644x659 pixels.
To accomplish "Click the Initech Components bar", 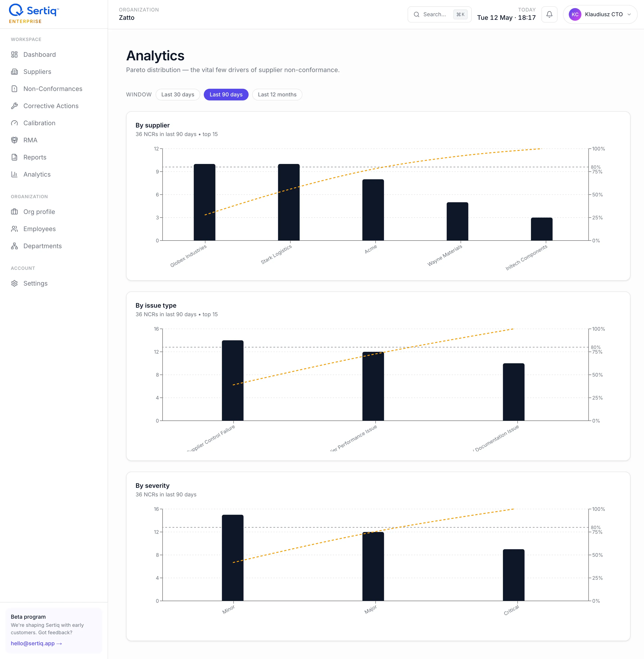I will pos(542,229).
